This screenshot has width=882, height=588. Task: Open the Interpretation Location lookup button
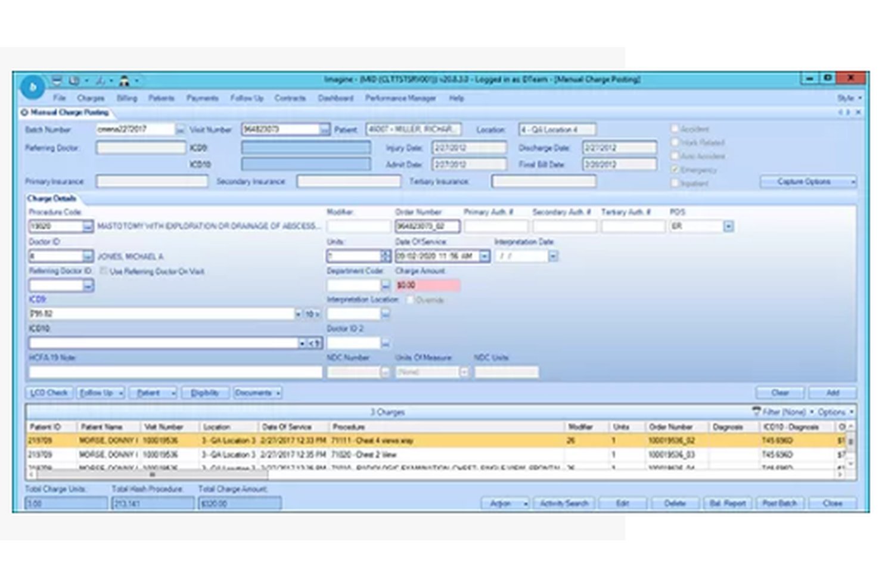click(x=386, y=313)
